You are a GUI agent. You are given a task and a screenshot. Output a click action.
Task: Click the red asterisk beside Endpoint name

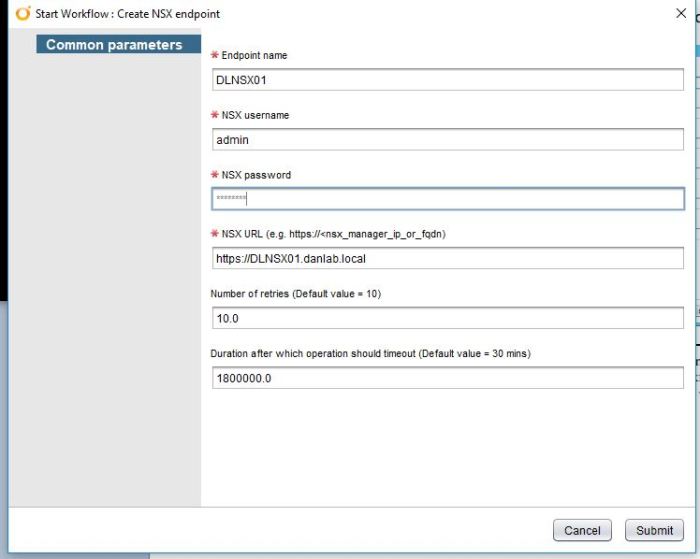(215, 56)
